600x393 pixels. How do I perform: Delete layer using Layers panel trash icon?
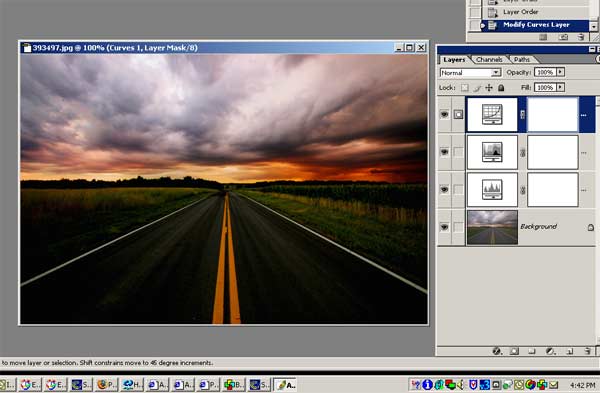point(587,351)
